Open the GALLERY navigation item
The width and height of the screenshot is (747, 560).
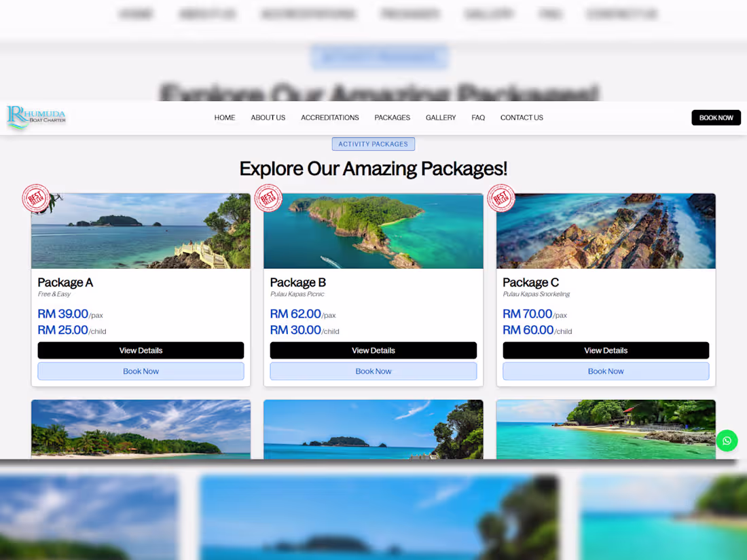(441, 117)
